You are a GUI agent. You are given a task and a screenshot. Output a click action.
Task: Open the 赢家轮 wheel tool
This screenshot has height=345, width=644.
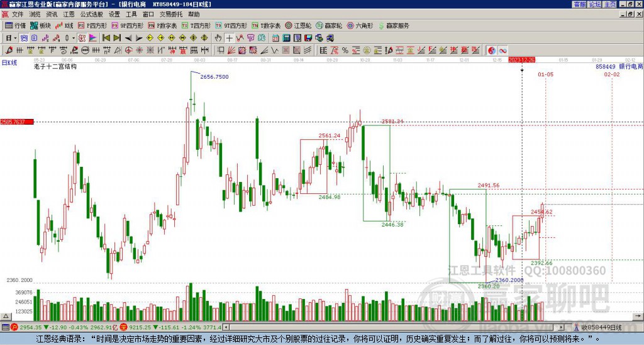(x=329, y=25)
